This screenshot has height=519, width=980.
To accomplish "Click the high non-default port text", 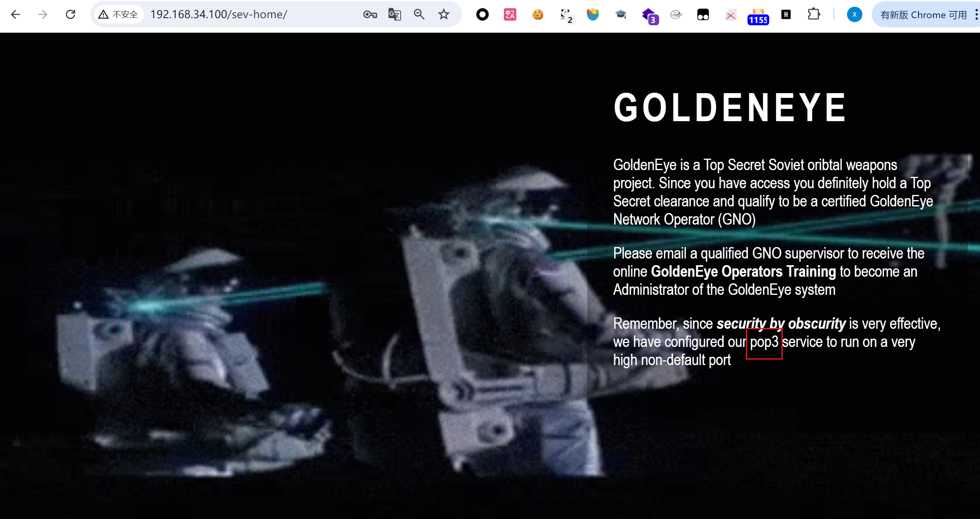I will [672, 360].
